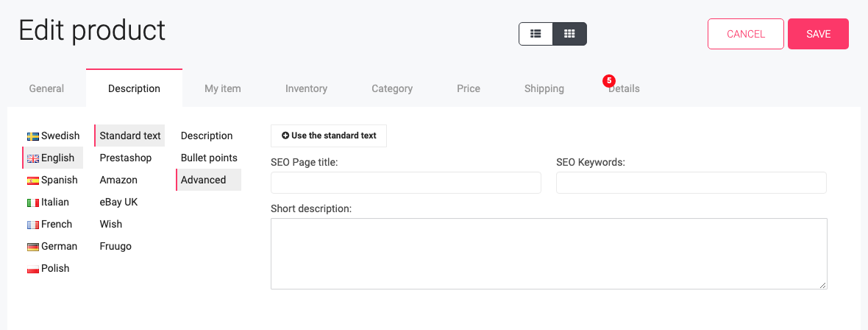Click the German flag icon

click(x=32, y=248)
